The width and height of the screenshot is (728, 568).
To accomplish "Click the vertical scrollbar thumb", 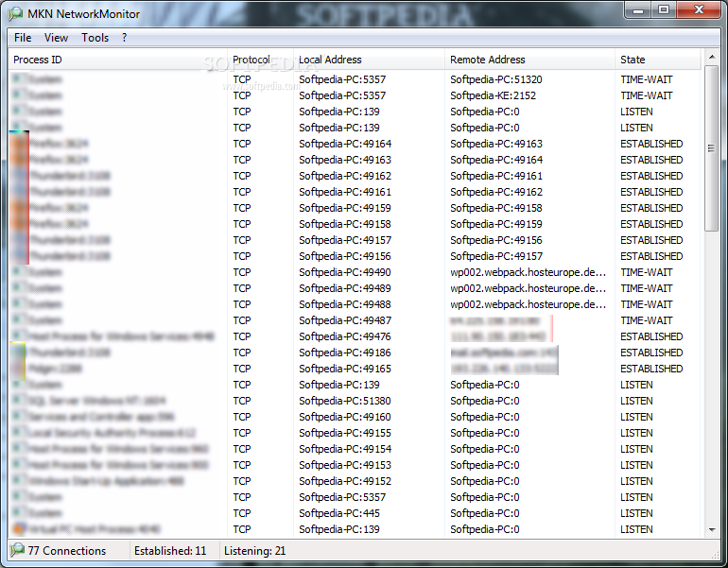I will pos(711,148).
